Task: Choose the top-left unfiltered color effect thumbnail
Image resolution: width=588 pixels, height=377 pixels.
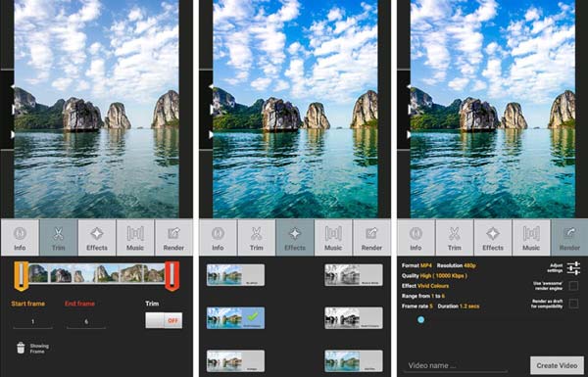Action: tap(235, 275)
